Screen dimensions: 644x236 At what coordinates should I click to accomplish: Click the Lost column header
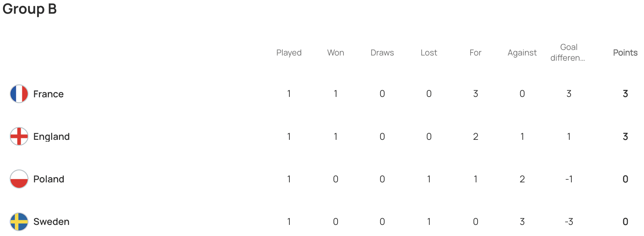point(429,53)
